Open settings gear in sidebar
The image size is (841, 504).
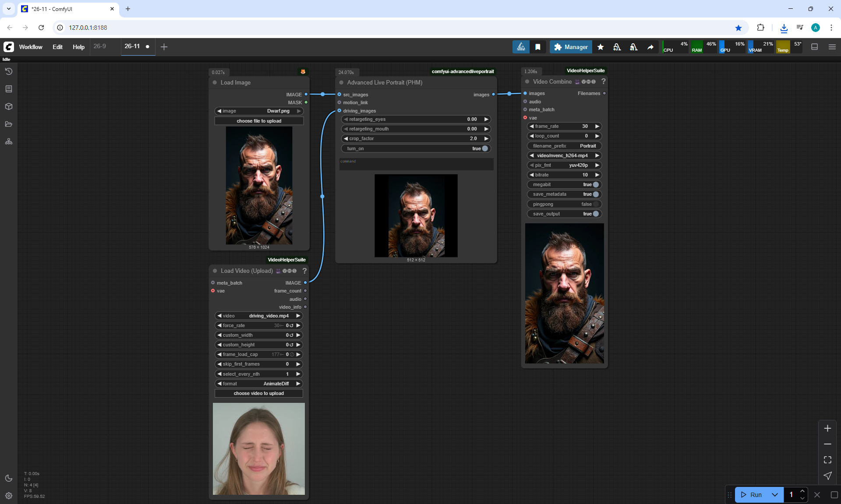coord(8,496)
